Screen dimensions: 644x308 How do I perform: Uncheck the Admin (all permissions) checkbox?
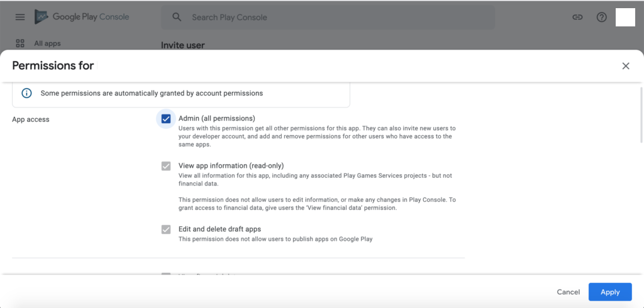click(166, 119)
